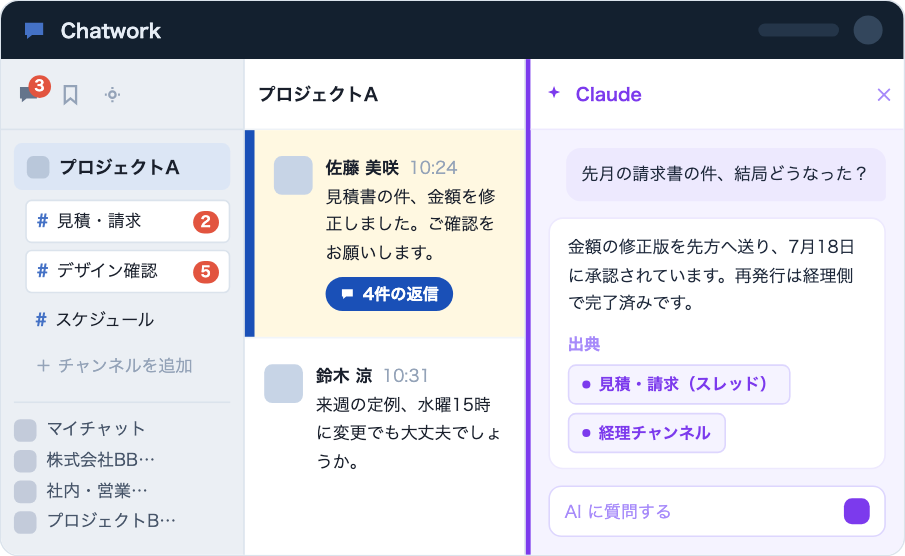This screenshot has height=556, width=905.
Task: Select the プロジェクトA group in sidebar
Action: click(122, 167)
